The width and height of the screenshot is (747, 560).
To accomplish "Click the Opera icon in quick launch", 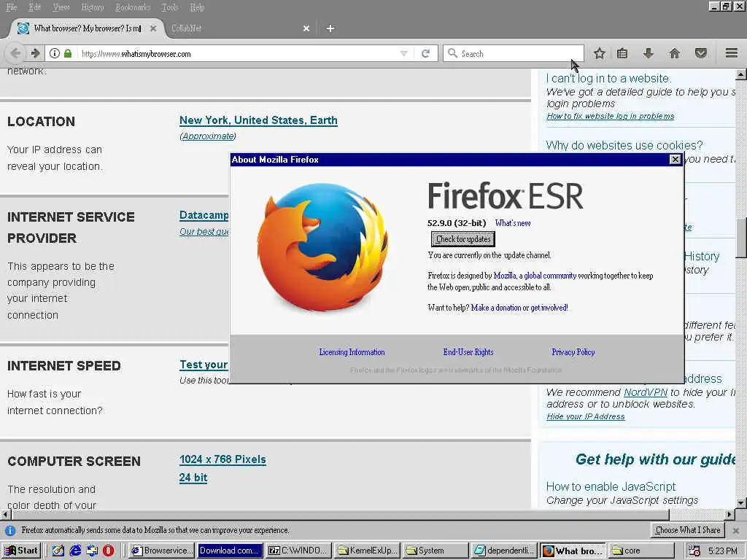I will point(109,551).
